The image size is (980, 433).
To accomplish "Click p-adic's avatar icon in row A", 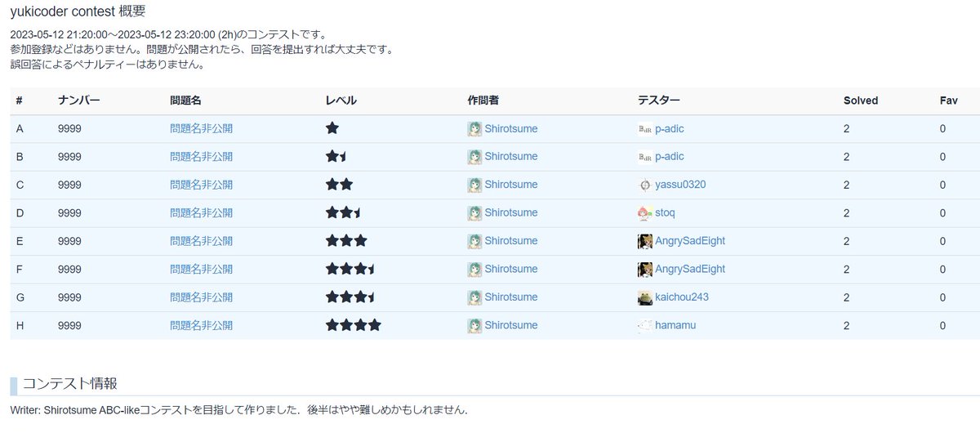I will 644,129.
